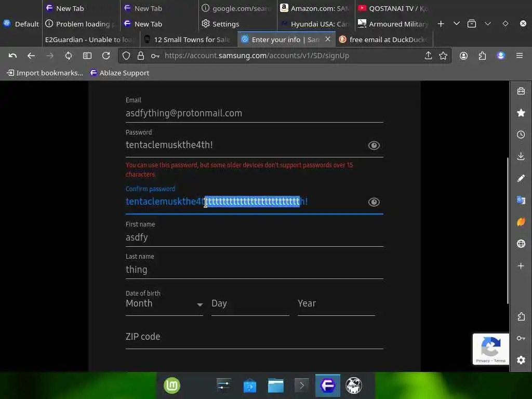Open the Default workspace button
The width and height of the screenshot is (532, 399).
[21, 24]
